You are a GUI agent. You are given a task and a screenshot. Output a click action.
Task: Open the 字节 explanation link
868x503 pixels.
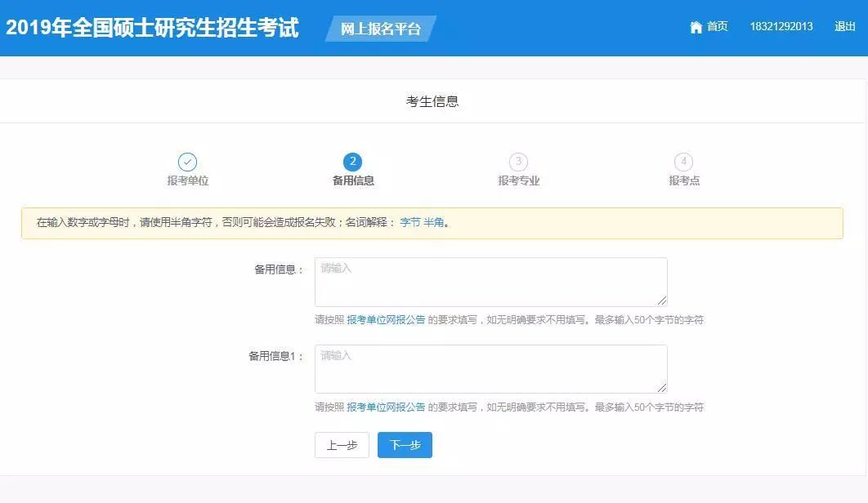point(409,223)
